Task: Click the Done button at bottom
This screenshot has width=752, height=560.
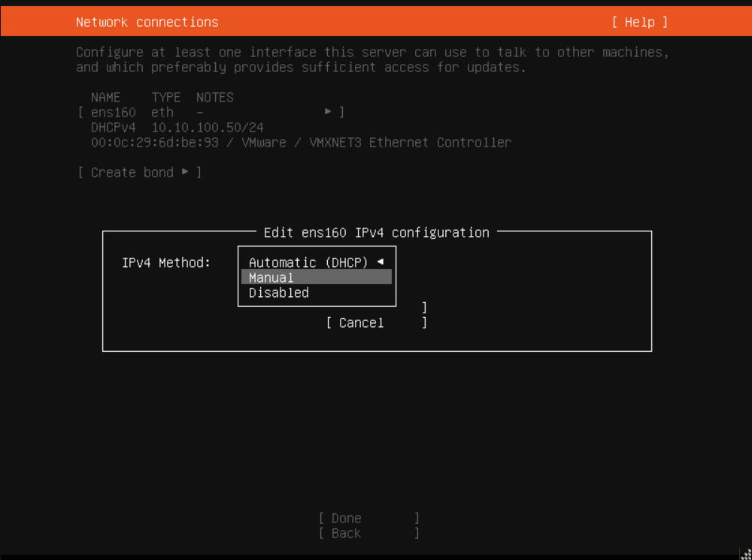Action: tap(368, 519)
